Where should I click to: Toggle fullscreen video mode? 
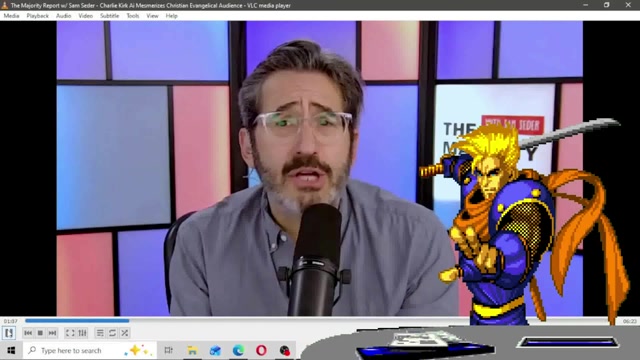click(70, 333)
